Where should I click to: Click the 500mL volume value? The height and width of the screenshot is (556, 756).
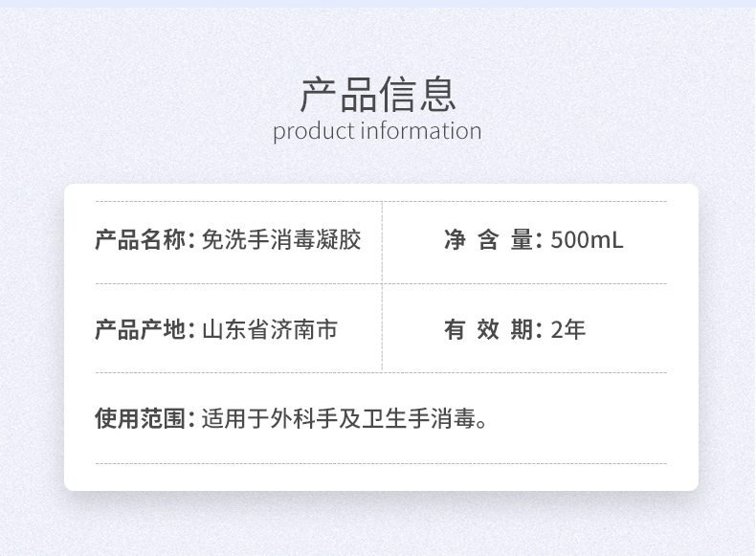587,239
